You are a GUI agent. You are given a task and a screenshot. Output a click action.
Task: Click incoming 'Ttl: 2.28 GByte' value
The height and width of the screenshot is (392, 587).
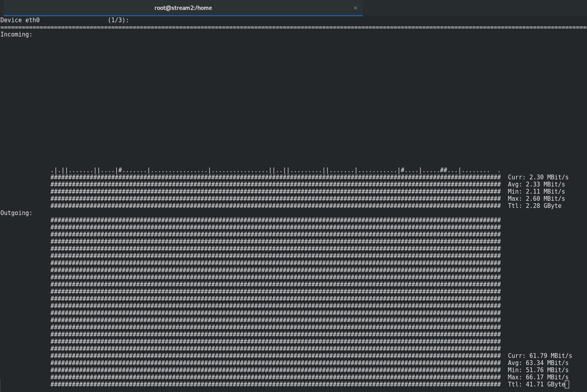coord(535,206)
